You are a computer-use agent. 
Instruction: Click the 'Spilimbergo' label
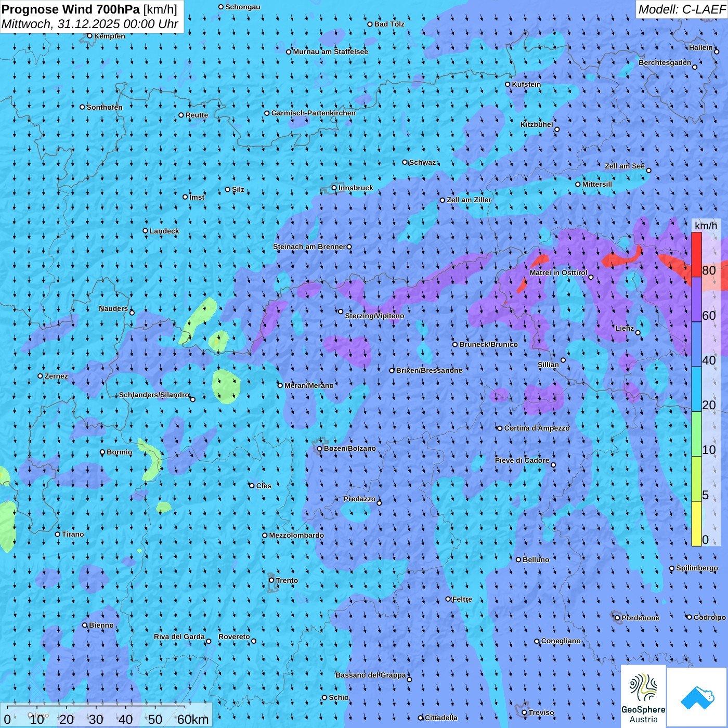point(697,568)
